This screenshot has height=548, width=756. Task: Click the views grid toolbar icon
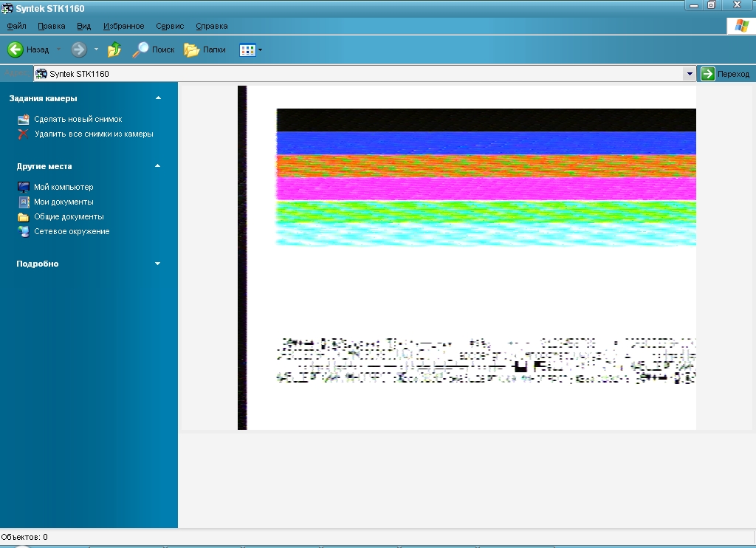[x=247, y=49]
